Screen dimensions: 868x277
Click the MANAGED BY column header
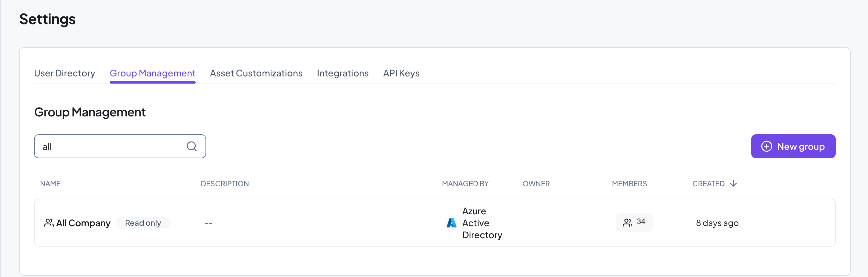point(465,184)
